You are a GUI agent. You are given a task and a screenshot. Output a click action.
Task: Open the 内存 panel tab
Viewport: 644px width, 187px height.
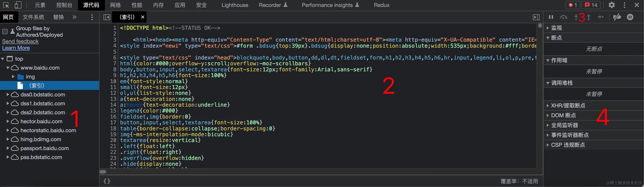[x=158, y=5]
